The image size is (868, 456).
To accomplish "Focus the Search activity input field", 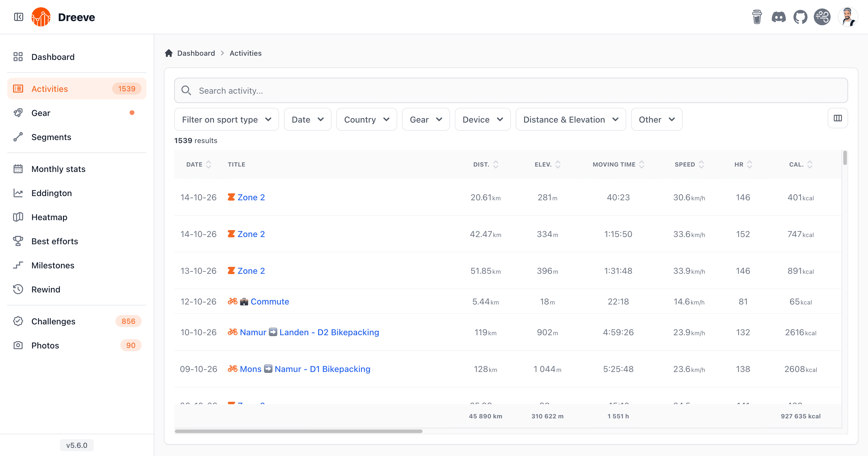I will pyautogui.click(x=511, y=90).
